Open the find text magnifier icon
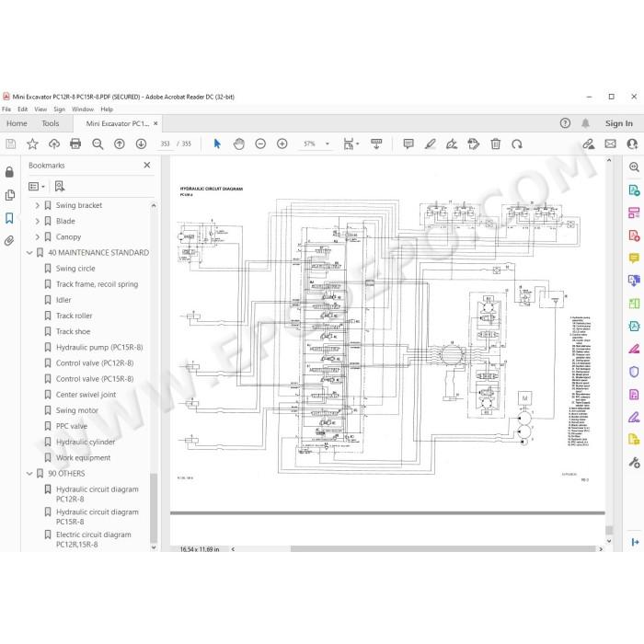This screenshot has height=644, width=644. pyautogui.click(x=98, y=144)
